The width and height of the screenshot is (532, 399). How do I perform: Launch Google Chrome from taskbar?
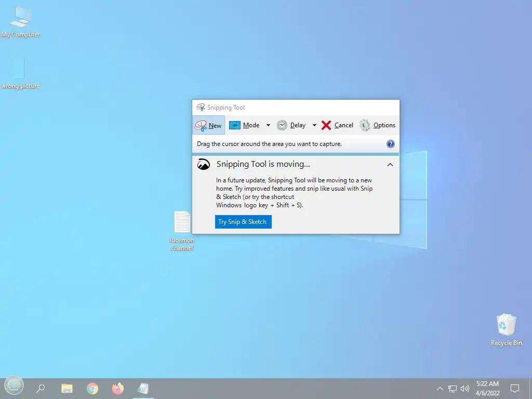click(x=92, y=388)
